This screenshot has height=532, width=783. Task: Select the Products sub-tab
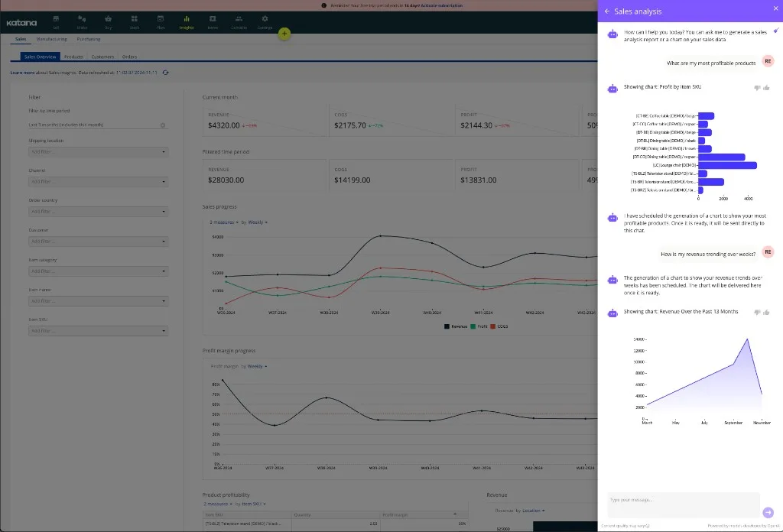coord(73,57)
